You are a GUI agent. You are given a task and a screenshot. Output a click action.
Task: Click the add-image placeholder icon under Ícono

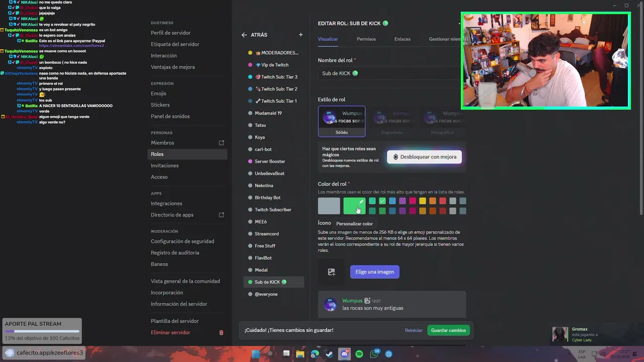coord(331,272)
